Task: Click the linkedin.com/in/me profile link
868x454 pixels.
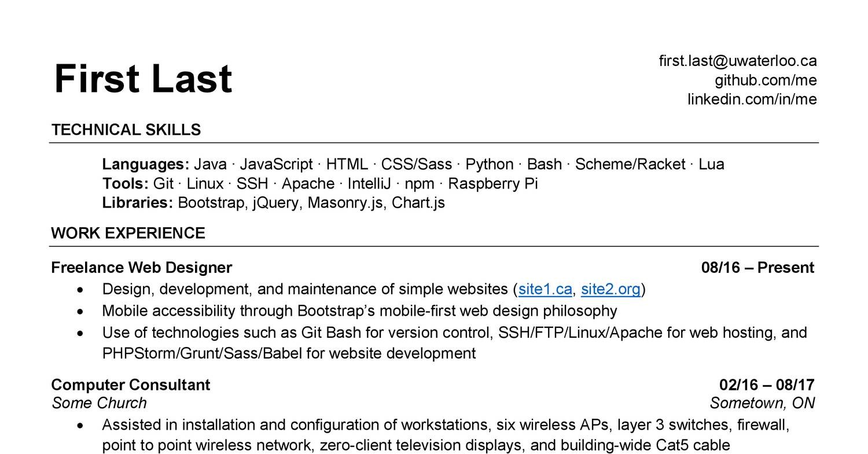Action: click(752, 99)
